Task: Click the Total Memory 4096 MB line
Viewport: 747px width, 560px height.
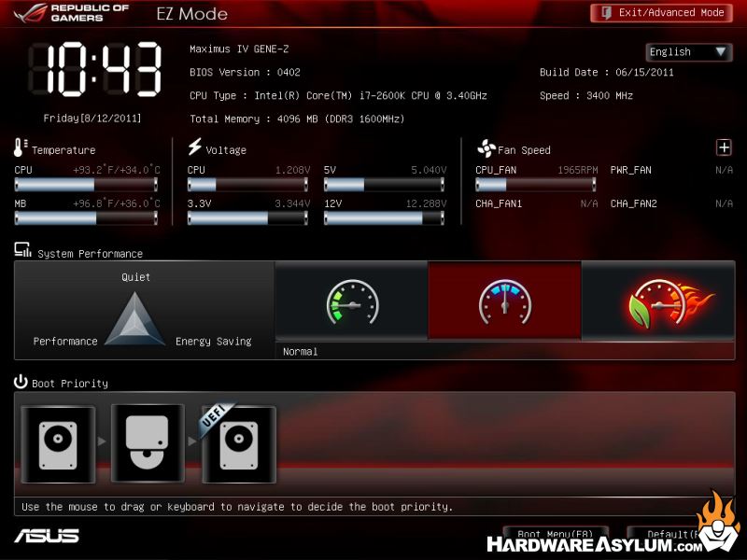Action: (297, 119)
